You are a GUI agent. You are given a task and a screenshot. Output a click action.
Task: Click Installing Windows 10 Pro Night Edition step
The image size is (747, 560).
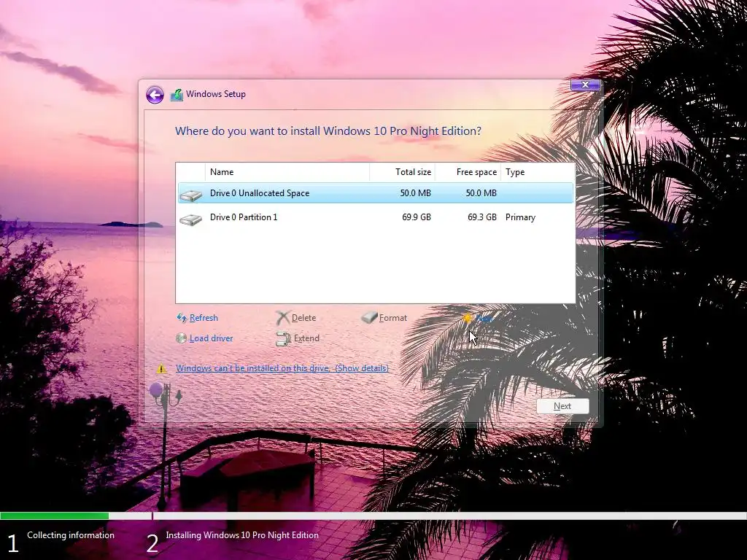coord(242,535)
